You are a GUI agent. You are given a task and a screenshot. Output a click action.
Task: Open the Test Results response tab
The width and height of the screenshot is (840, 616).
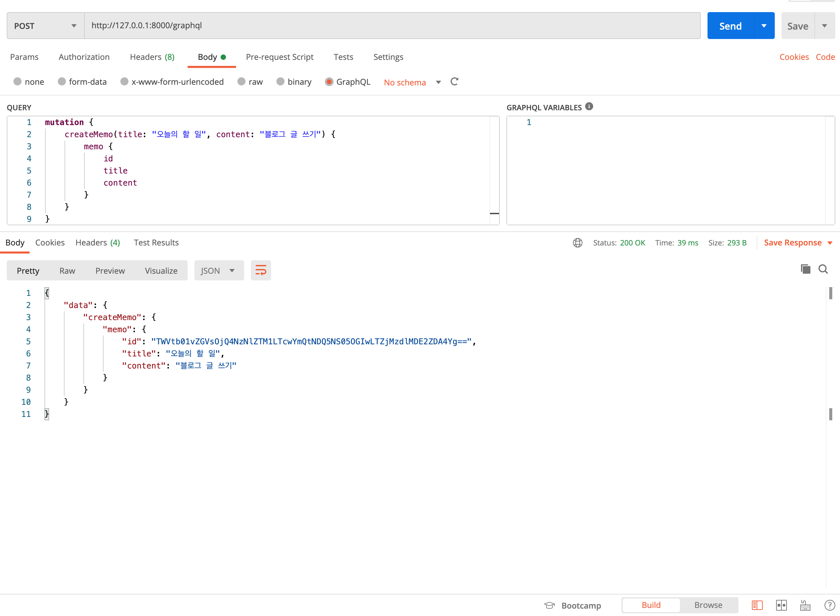(x=156, y=243)
